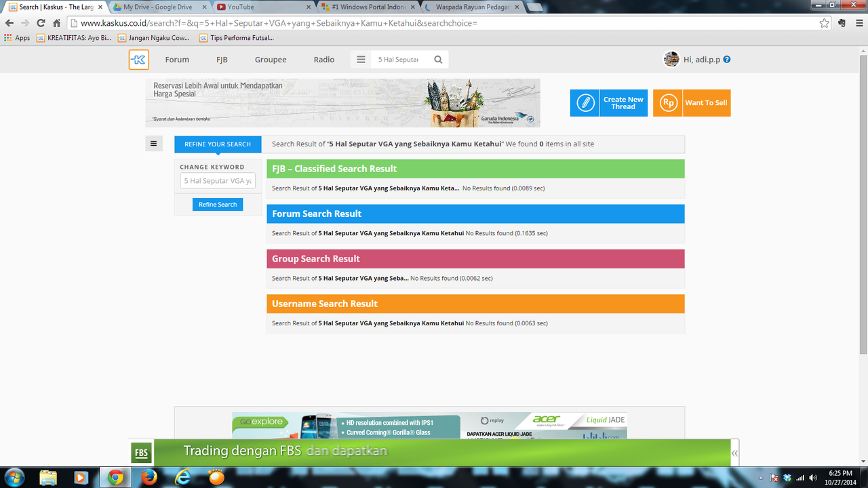This screenshot has width=868, height=488.
Task: Click the FBS logo in bottom ad
Action: pyautogui.click(x=141, y=453)
